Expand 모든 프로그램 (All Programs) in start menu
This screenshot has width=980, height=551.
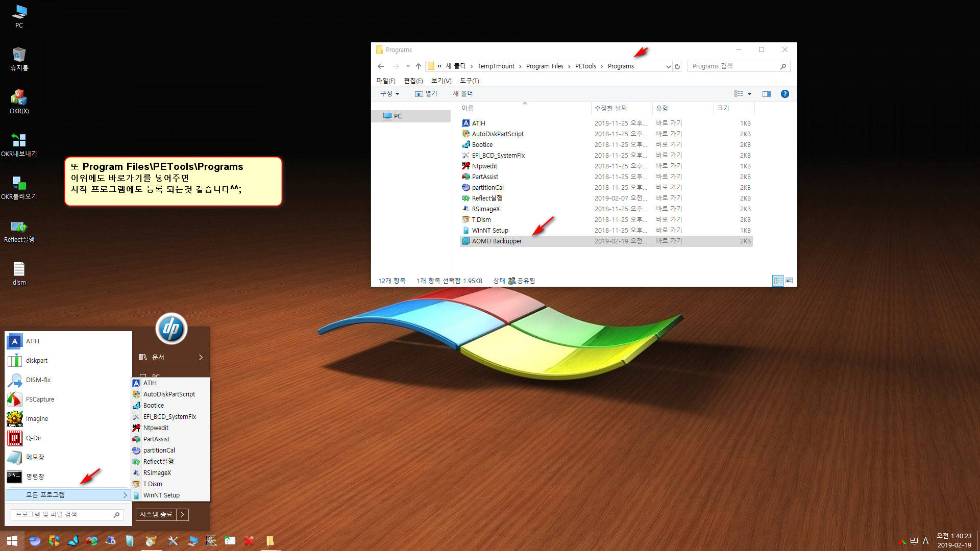(x=68, y=495)
